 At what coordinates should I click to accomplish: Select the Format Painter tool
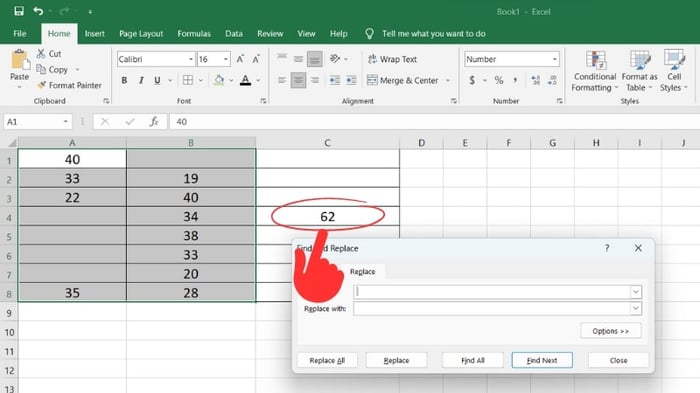click(70, 85)
